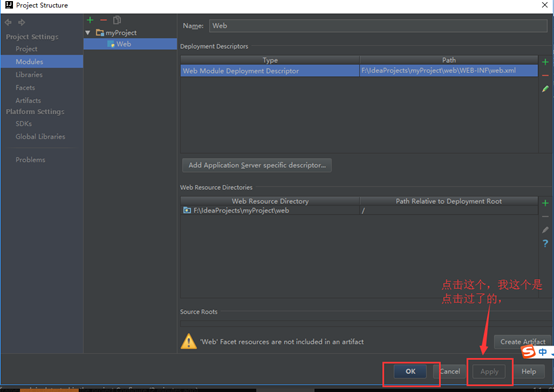The height and width of the screenshot is (392, 554).
Task: Click Path Relative to Deployment Root header
Action: [449, 201]
